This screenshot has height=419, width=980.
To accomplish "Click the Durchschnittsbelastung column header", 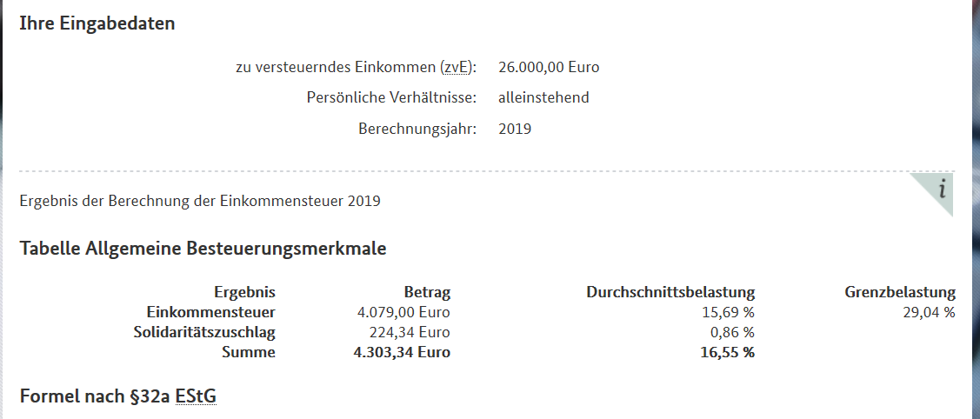I will [x=670, y=292].
